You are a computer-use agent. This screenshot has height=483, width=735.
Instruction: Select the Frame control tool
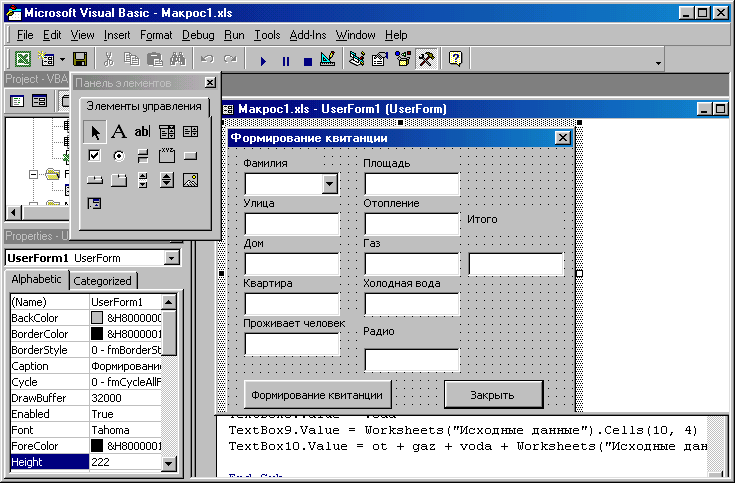pos(167,156)
